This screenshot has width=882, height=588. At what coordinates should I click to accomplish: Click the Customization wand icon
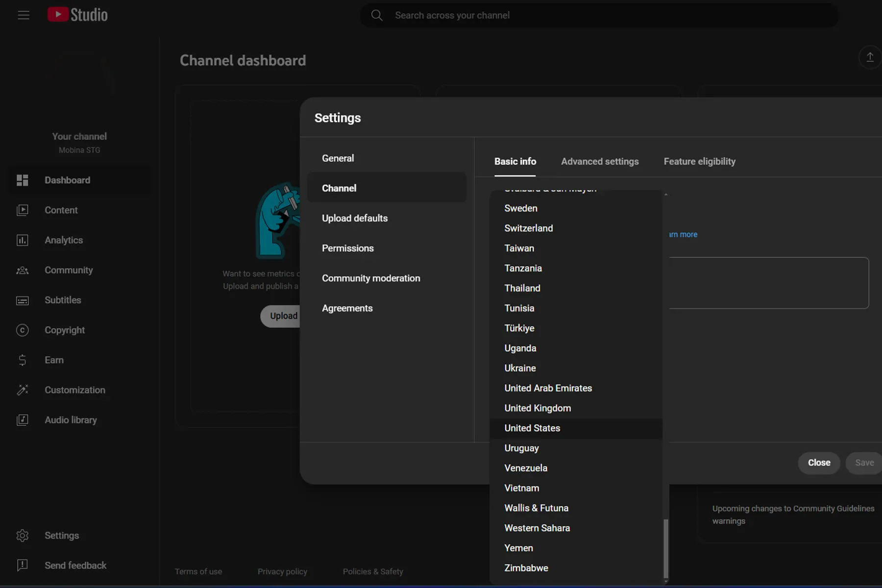tap(23, 390)
